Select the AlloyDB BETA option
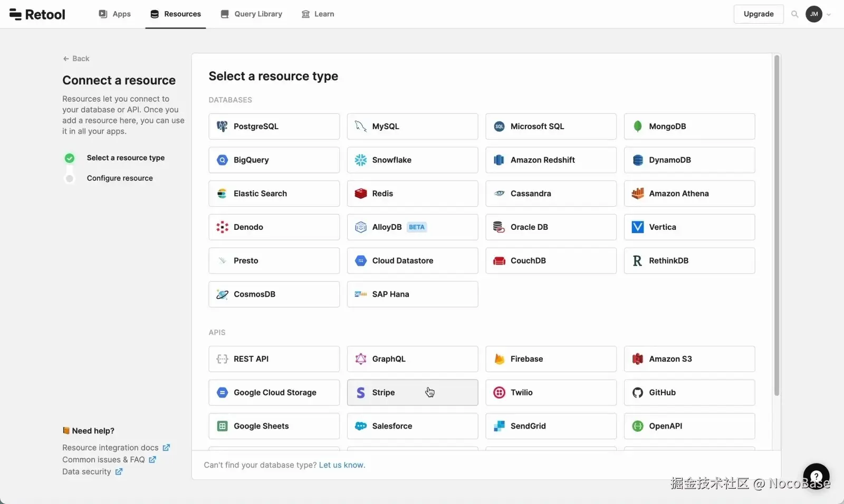This screenshot has width=844, height=504. (x=413, y=227)
